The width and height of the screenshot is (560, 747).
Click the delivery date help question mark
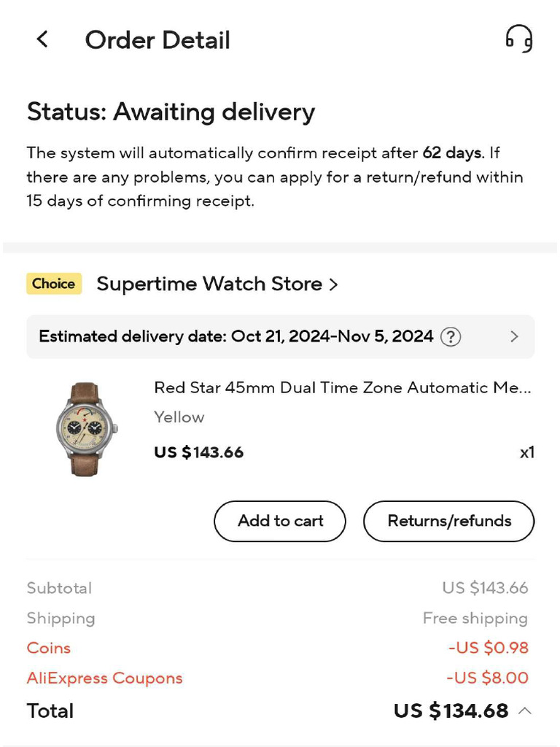coord(452,336)
